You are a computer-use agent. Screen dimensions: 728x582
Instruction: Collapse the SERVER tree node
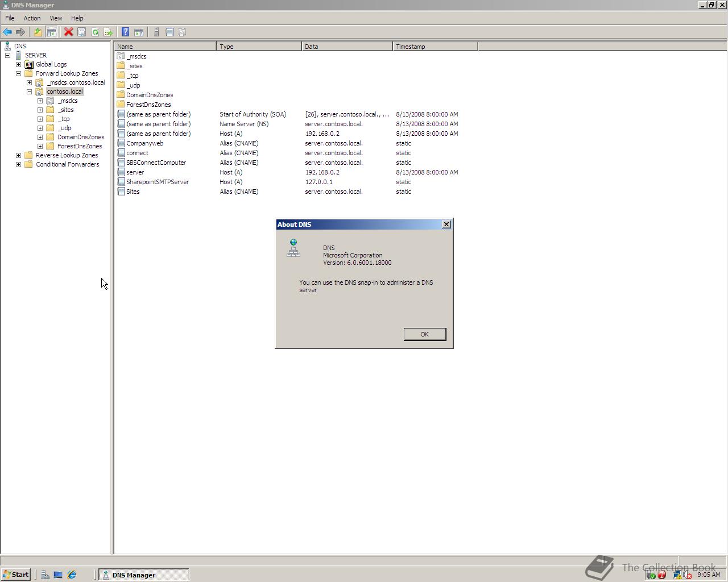(x=7, y=55)
